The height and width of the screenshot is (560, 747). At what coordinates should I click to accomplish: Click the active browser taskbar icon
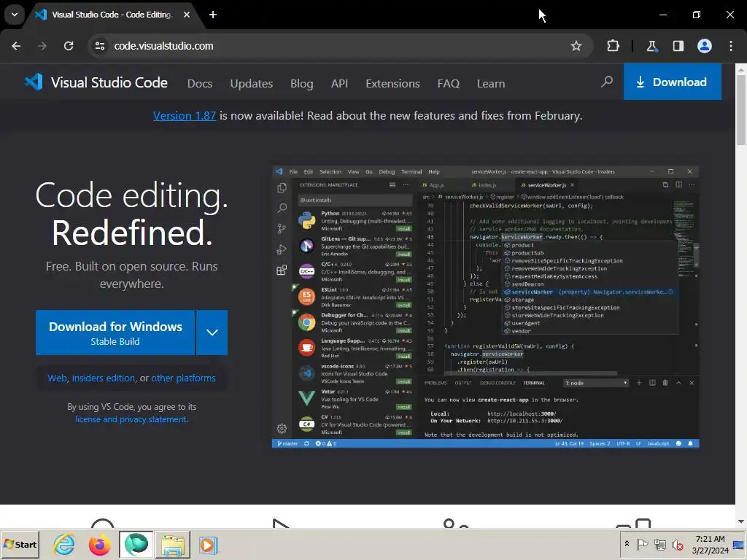coord(136,544)
